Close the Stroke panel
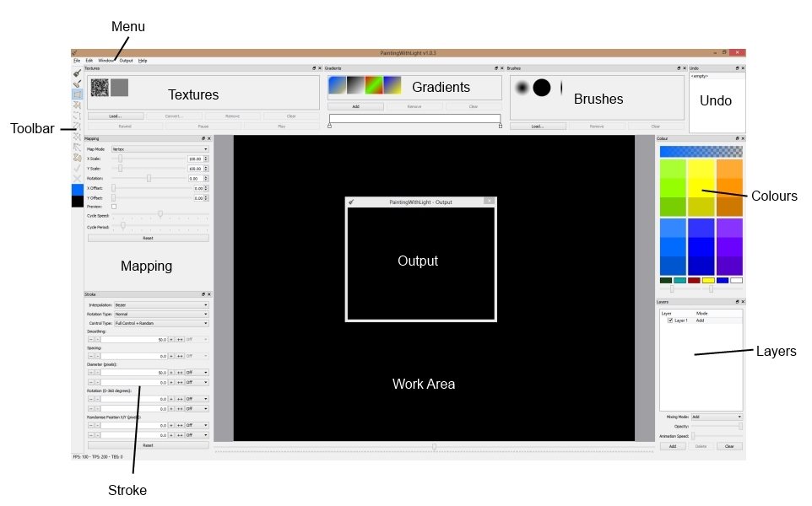Screen dimensions: 812x506 click(209, 294)
